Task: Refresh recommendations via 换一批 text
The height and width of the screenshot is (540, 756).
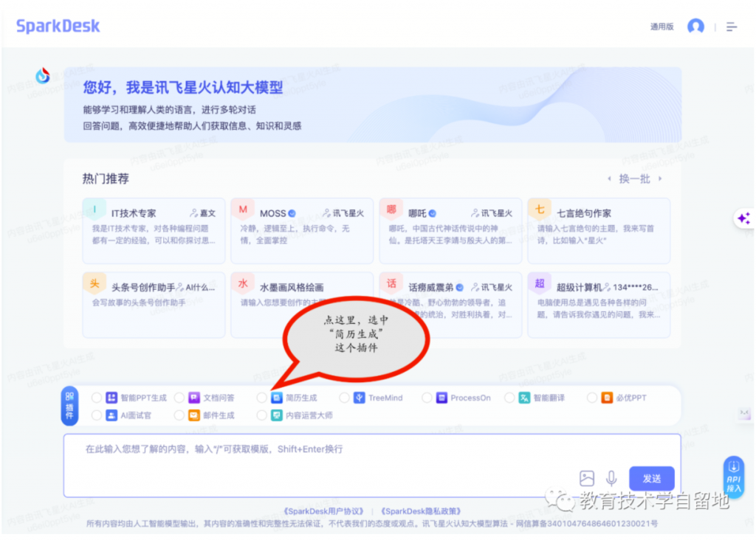Action: [634, 179]
